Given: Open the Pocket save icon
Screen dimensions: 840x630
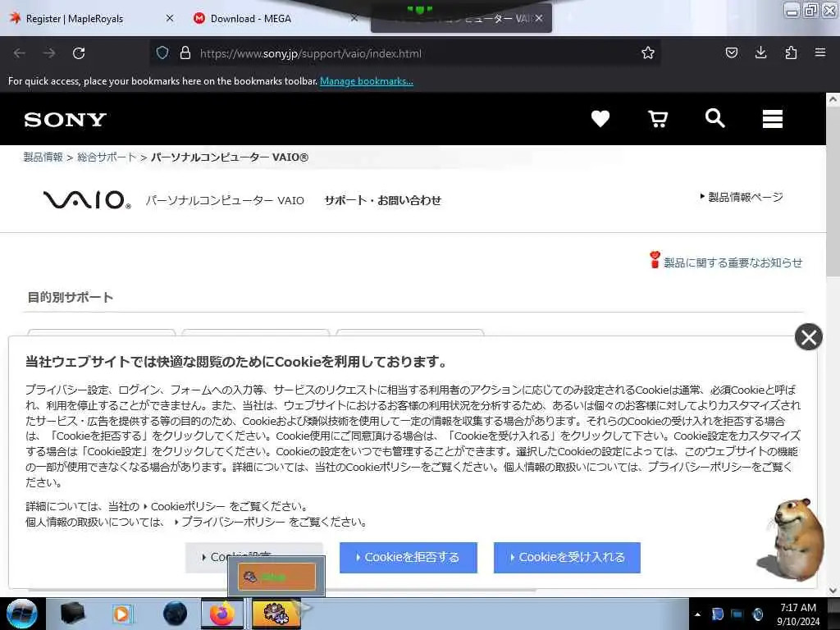Looking at the screenshot, I should point(731,52).
